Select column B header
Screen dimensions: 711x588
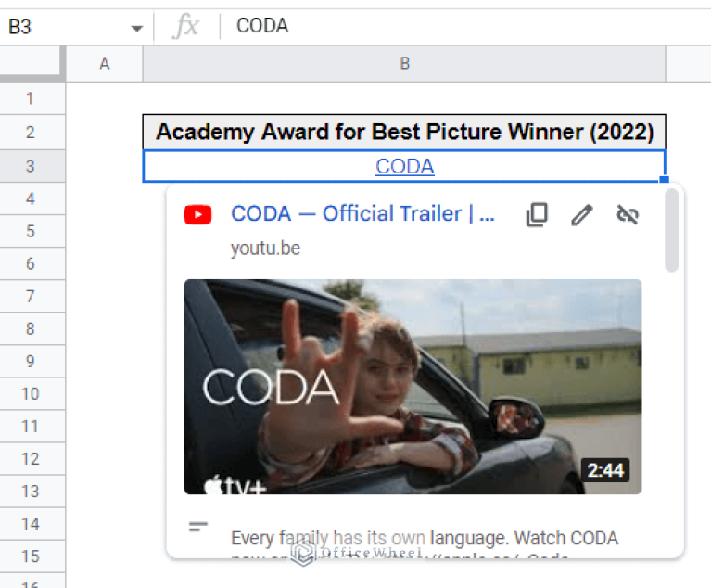404,63
